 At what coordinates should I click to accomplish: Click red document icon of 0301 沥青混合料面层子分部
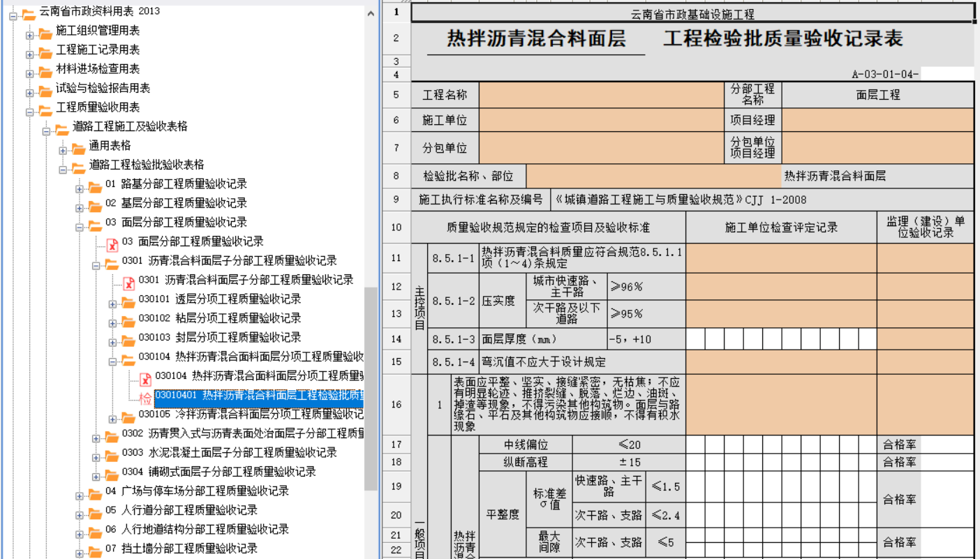[x=128, y=282]
